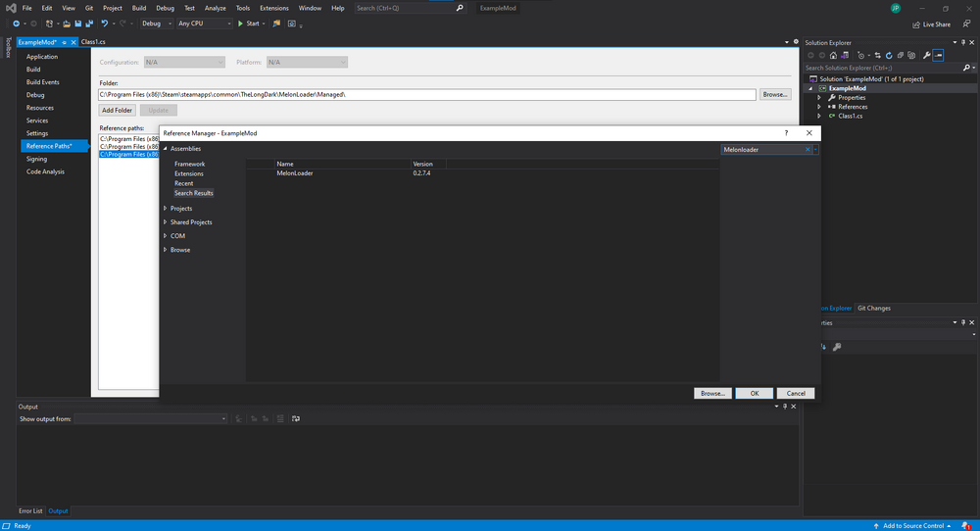This screenshot has width=980, height=531.
Task: Select the MelonLoader assembly row
Action: pos(482,173)
